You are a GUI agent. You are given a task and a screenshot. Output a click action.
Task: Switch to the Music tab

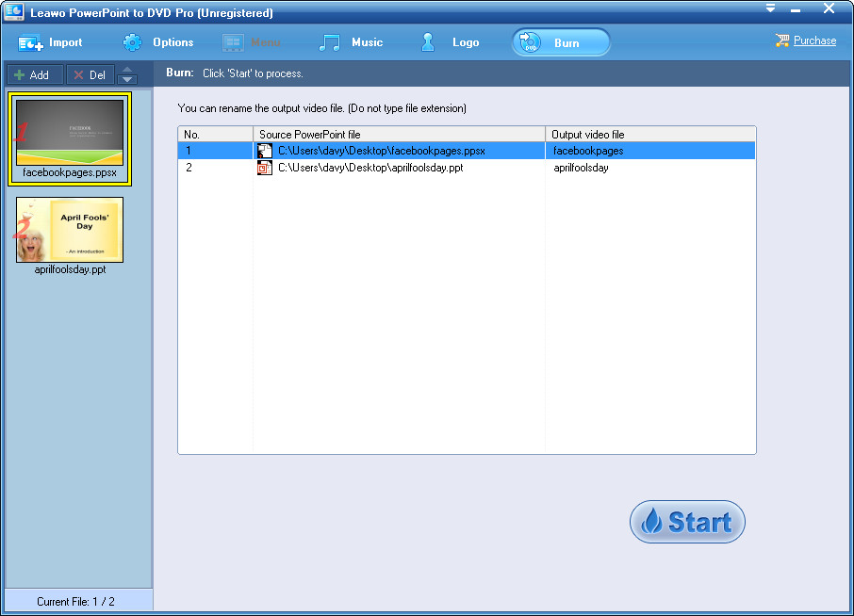click(352, 42)
